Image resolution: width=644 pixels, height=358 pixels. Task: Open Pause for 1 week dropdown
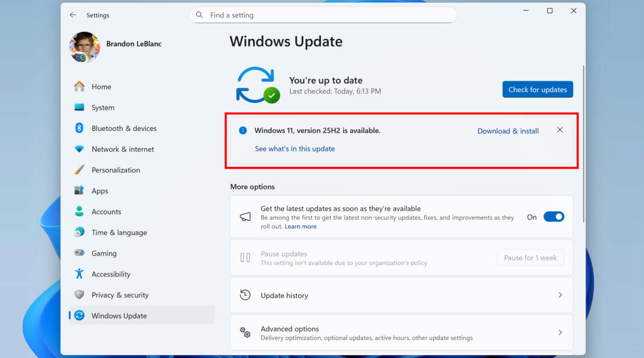[x=530, y=257]
